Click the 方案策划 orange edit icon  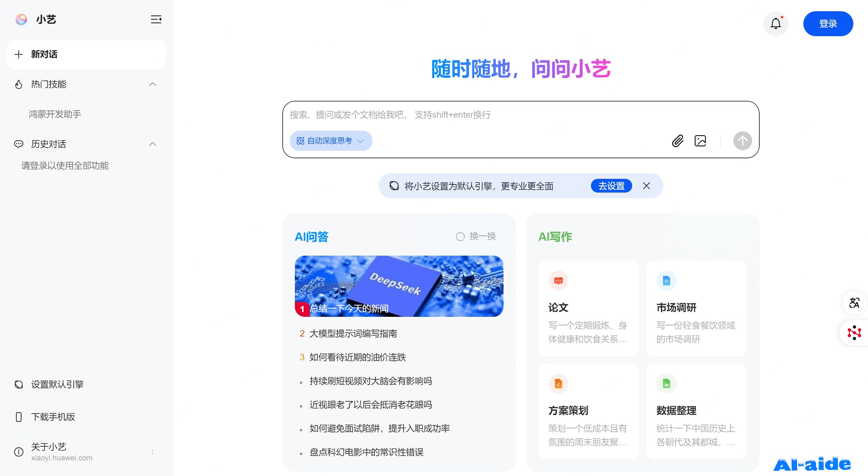point(558,383)
